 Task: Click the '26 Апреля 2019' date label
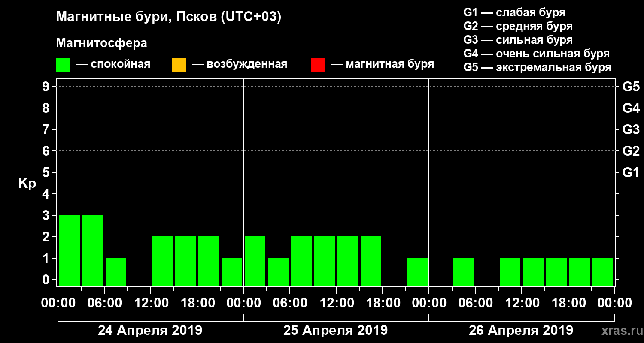point(521,331)
